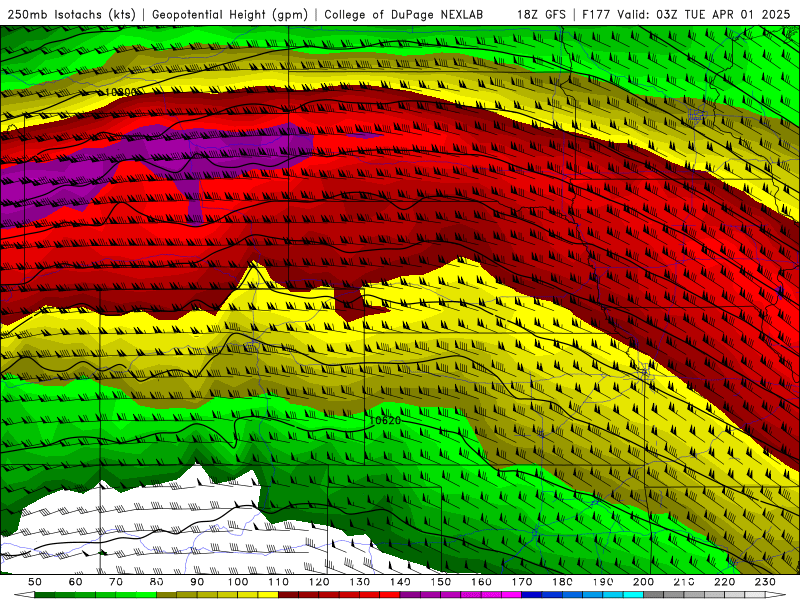The height and width of the screenshot is (600, 800).
Task: Click the '18Z GFS' model run label
Action: pos(541,15)
